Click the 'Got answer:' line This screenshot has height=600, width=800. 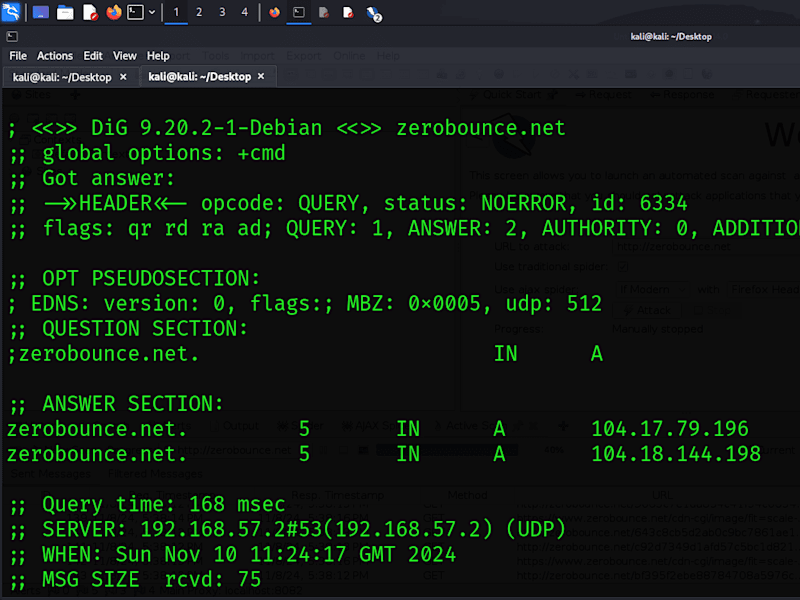pyautogui.click(x=108, y=178)
